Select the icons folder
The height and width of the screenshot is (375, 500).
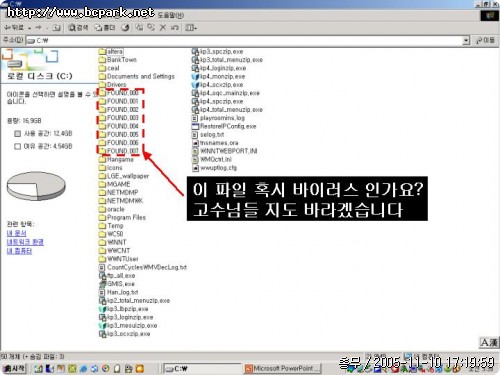coord(111,168)
